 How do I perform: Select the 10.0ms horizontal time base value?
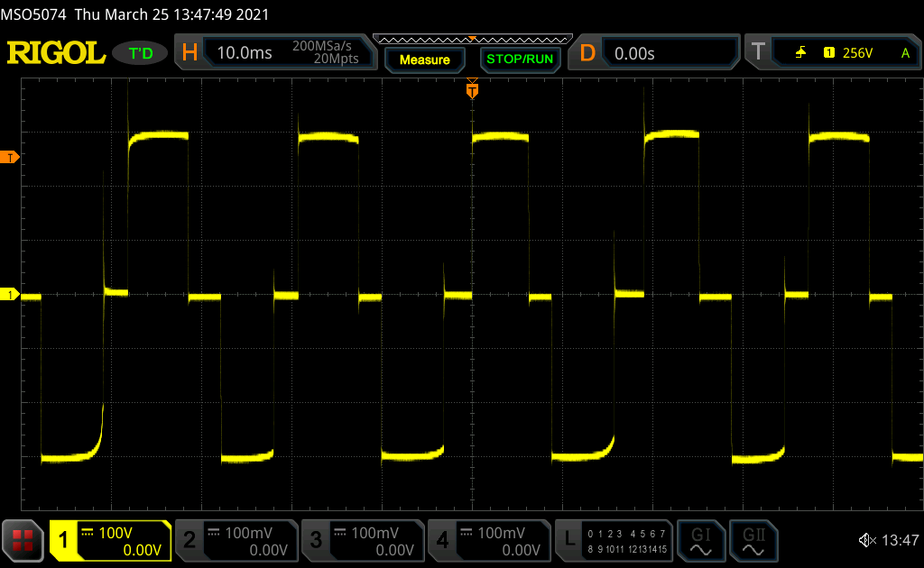245,53
